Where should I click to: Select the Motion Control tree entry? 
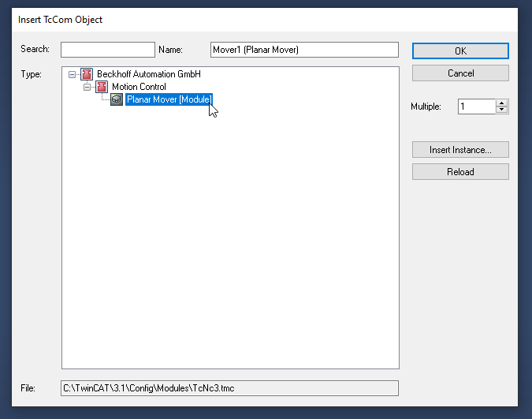tap(139, 87)
